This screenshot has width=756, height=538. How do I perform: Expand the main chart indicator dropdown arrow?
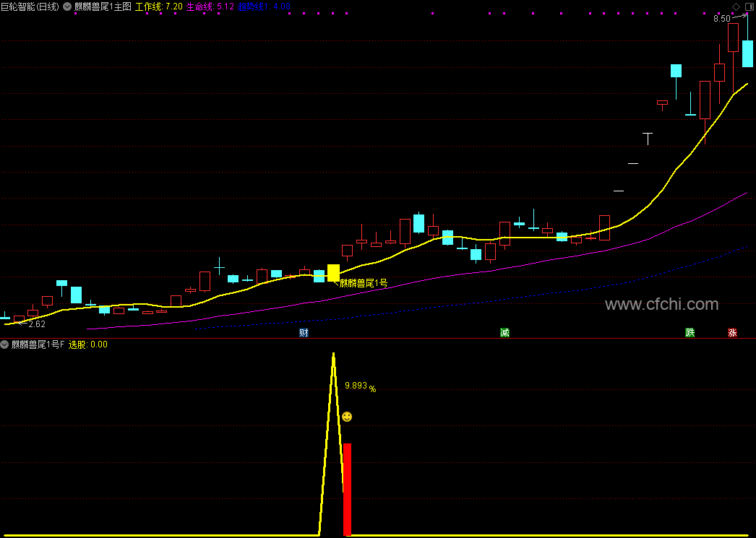67,6
